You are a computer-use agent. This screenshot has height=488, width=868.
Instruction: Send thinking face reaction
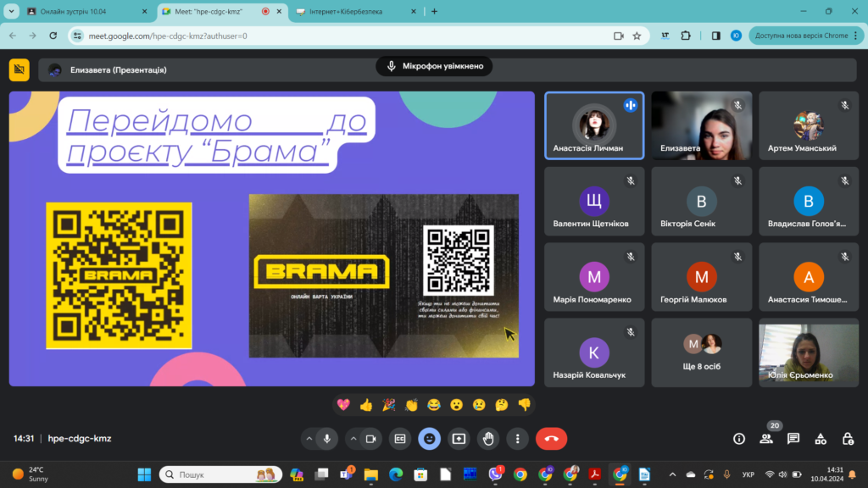(502, 405)
